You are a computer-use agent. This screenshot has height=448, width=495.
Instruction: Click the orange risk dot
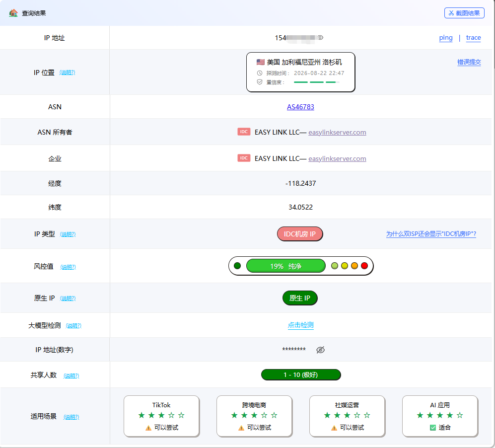354,266
